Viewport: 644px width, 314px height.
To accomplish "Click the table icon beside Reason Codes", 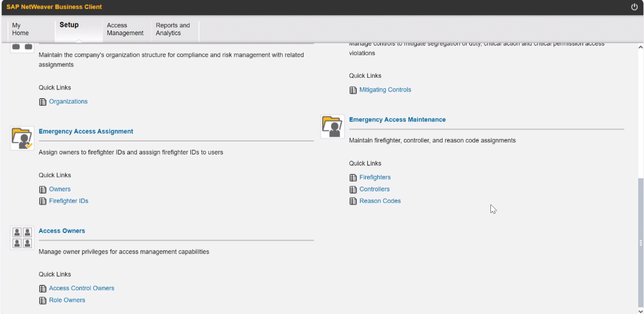I will (353, 201).
